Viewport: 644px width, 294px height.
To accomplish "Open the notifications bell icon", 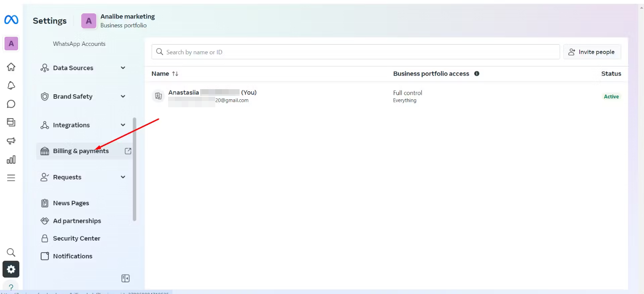I will click(x=11, y=85).
